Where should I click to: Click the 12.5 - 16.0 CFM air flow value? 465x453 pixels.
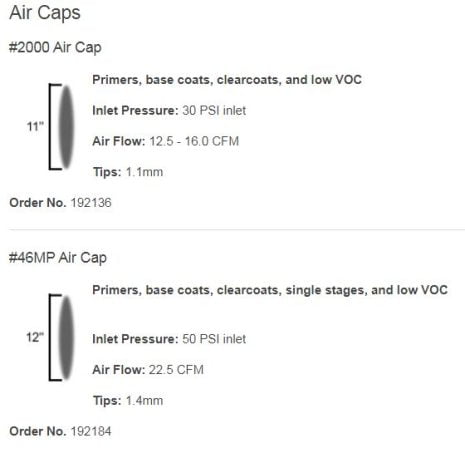pos(194,141)
